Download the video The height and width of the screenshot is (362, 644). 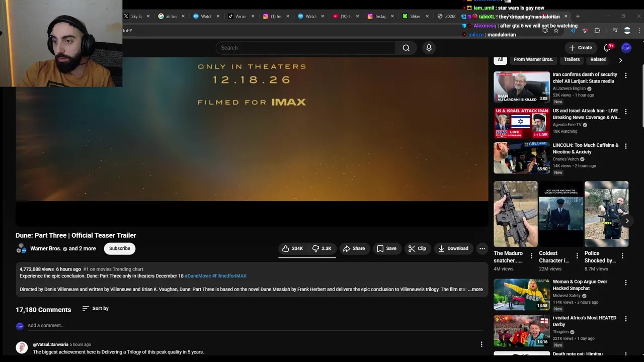point(453,248)
